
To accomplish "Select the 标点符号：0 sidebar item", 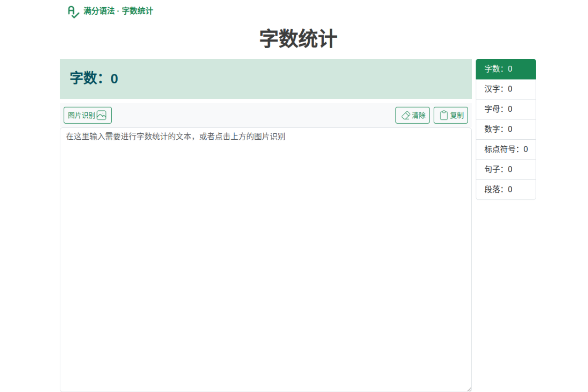I will coord(506,149).
